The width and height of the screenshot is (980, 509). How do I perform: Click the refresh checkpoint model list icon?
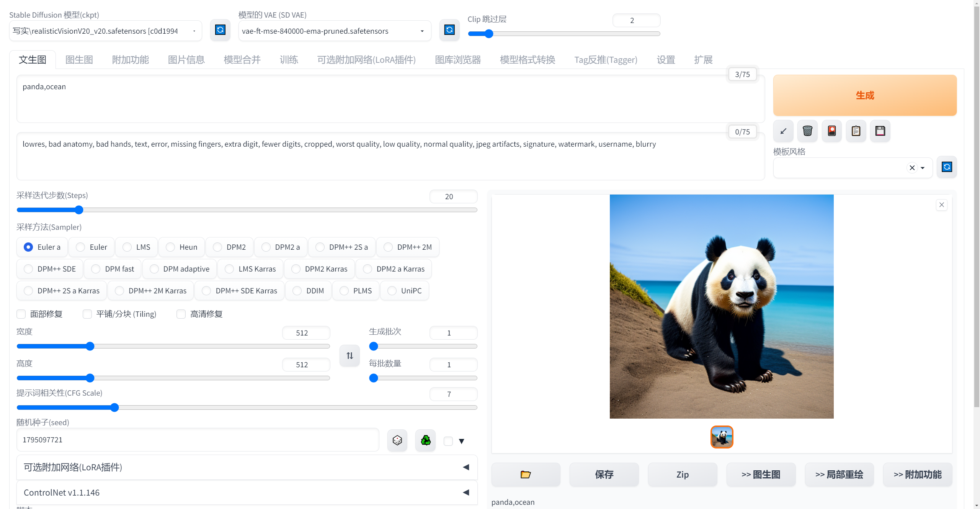[220, 30]
